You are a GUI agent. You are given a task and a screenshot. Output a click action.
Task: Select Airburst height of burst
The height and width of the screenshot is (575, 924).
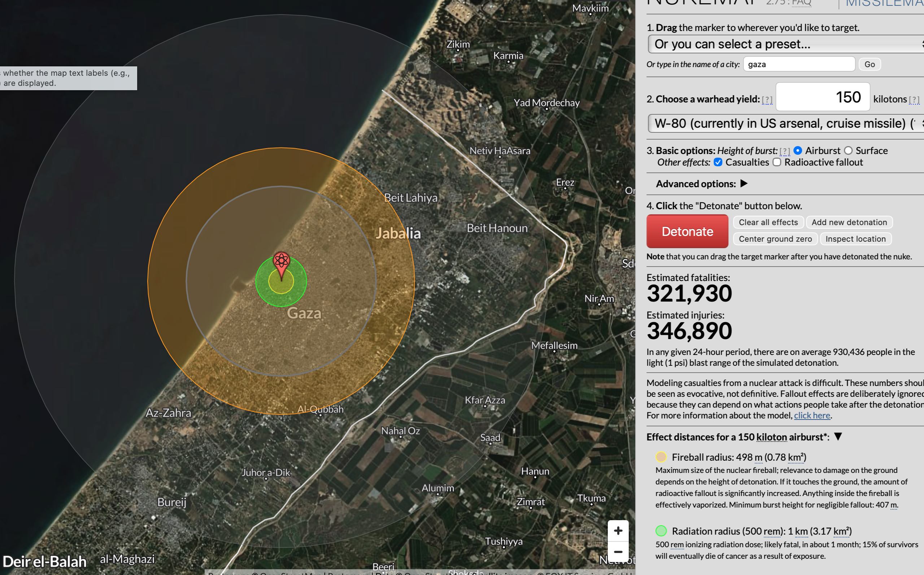[798, 150]
